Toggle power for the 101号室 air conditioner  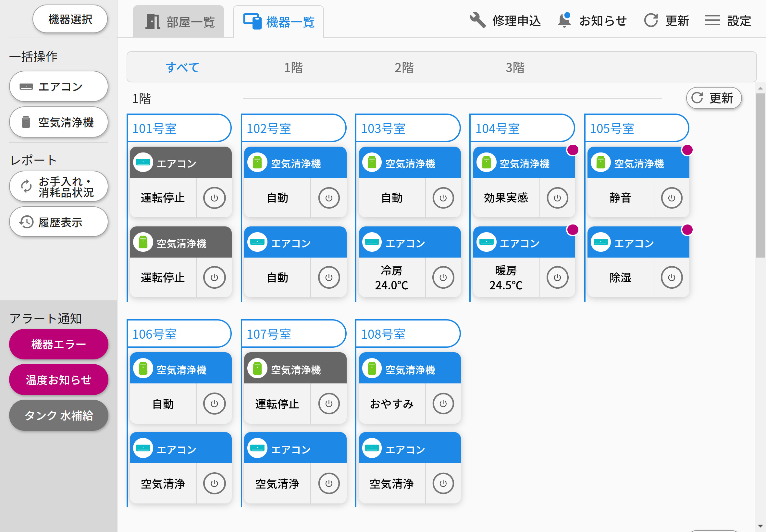coord(214,198)
